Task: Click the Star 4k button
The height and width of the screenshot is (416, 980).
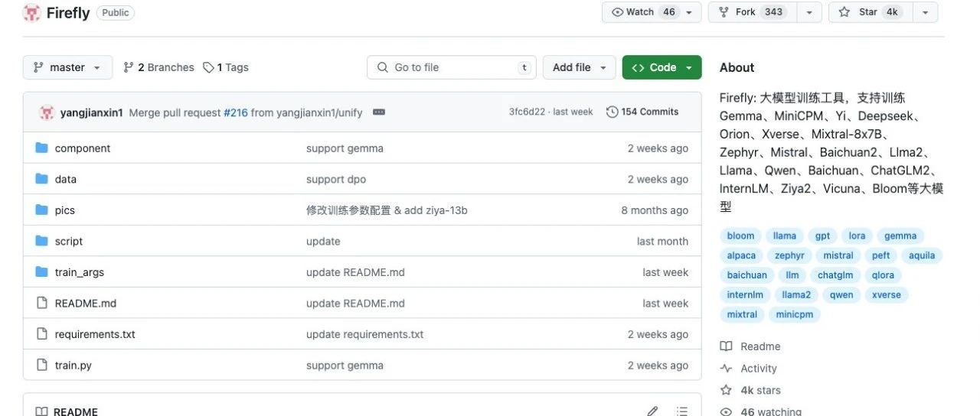Action: click(871, 12)
